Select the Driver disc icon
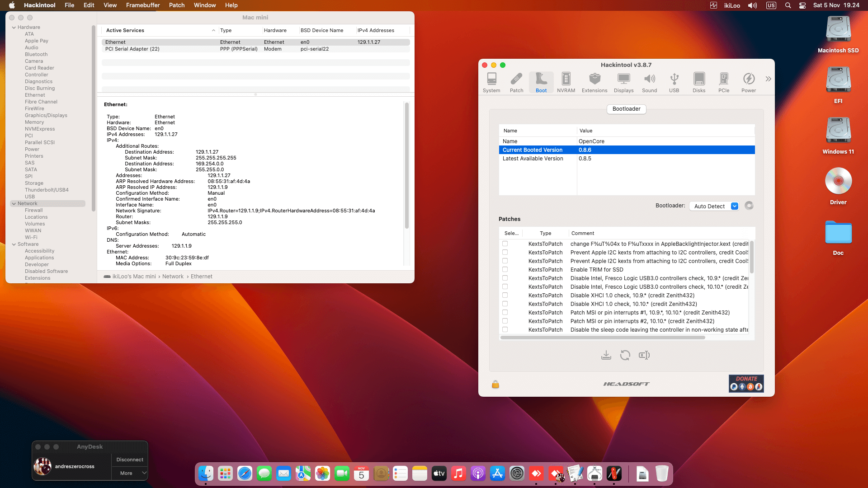 [x=838, y=187]
